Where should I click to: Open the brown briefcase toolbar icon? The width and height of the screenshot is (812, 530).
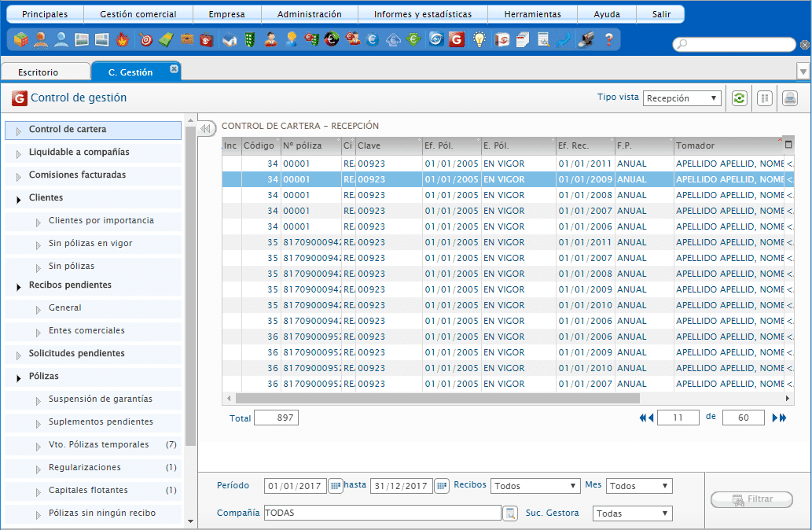point(187,39)
